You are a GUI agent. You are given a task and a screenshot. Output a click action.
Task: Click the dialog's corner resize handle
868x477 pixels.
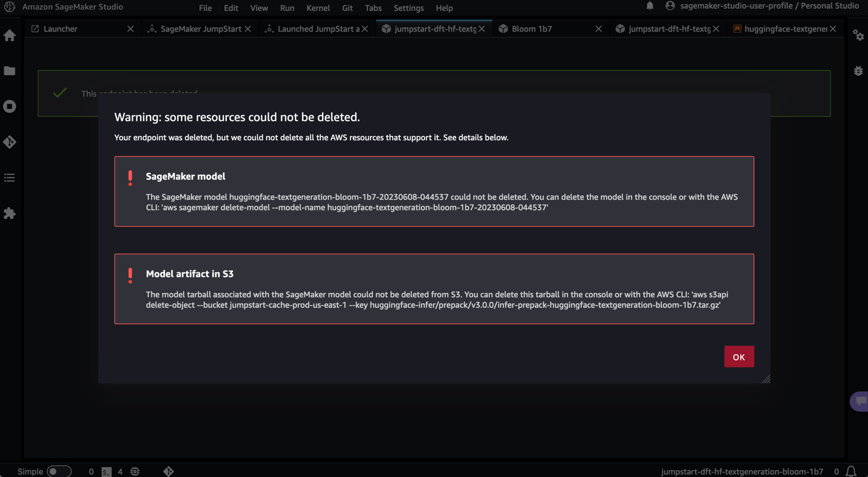766,379
